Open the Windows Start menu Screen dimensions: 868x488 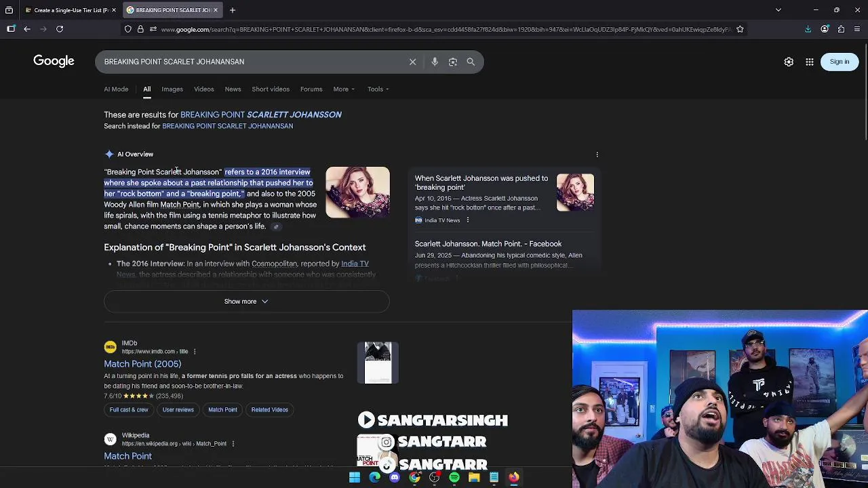click(x=355, y=478)
